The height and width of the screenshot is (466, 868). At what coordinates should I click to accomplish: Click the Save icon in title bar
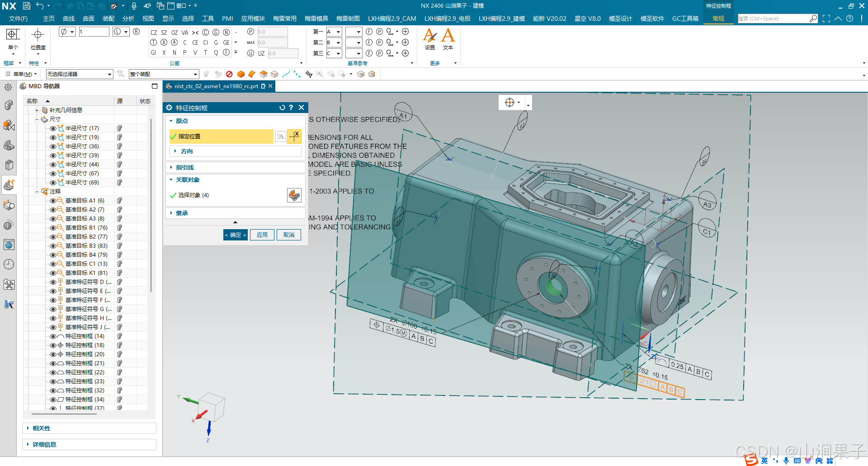(27, 6)
